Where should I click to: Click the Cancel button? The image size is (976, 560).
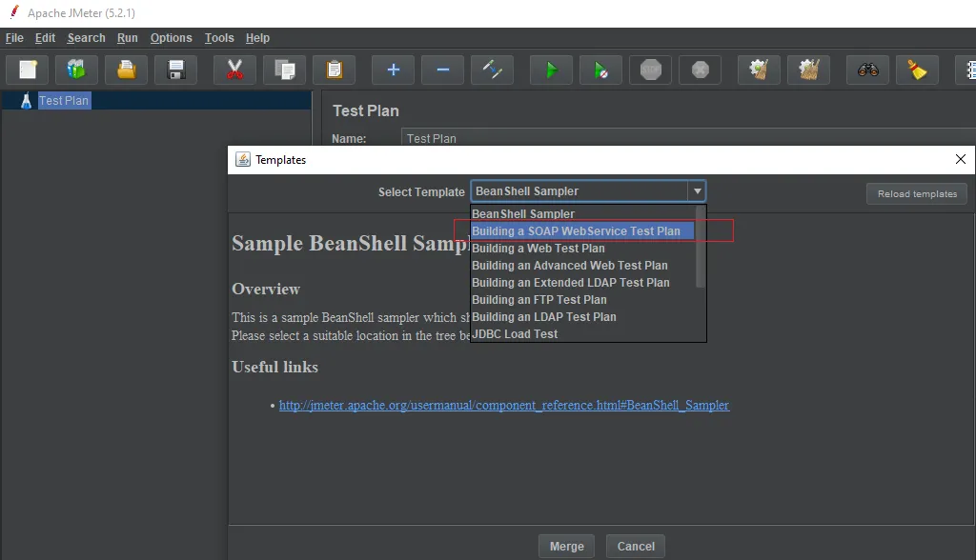point(636,547)
